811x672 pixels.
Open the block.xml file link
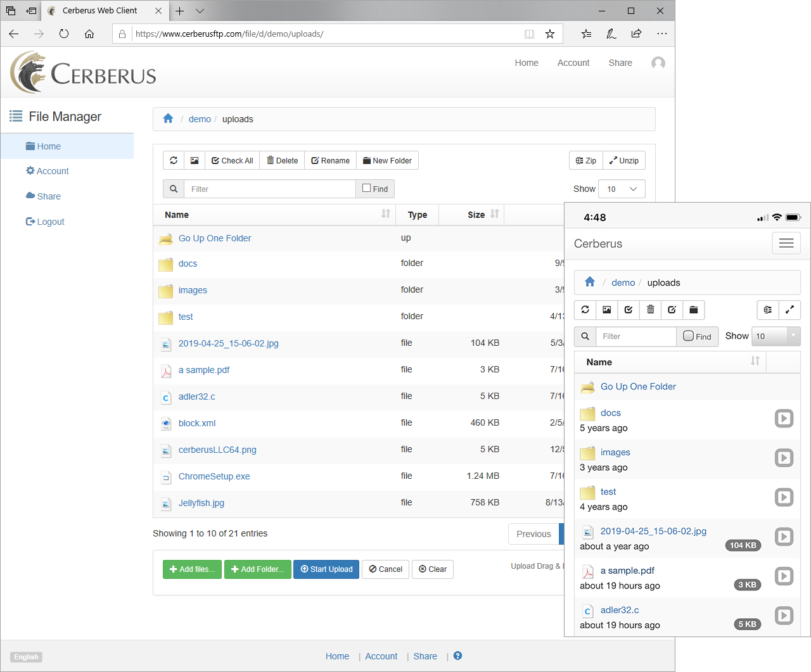tap(197, 423)
